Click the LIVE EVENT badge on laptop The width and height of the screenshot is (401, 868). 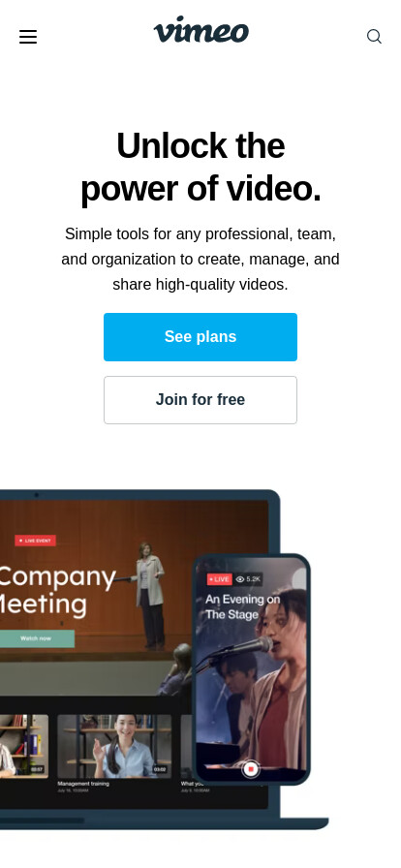point(36,541)
